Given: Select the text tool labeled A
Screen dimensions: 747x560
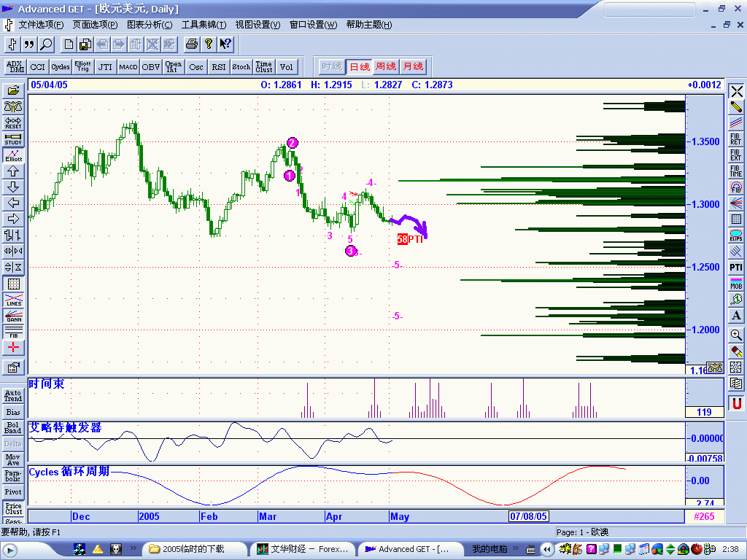Looking at the screenshot, I should (x=737, y=316).
